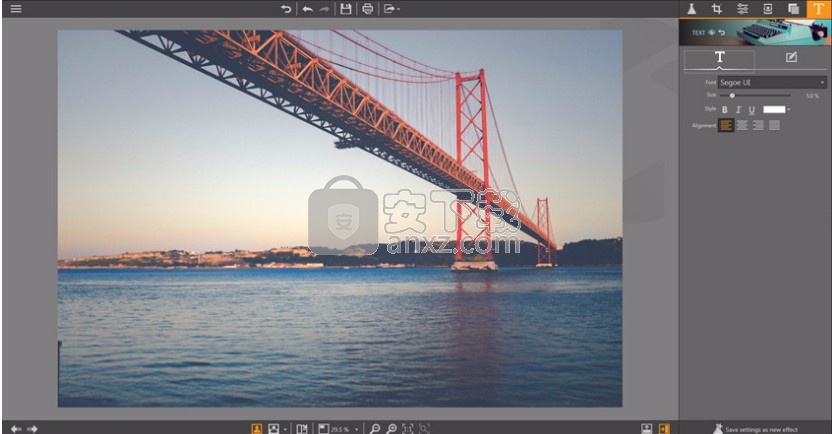Switch to the Crop tool tab
Image resolution: width=832 pixels, height=434 pixels.
717,8
